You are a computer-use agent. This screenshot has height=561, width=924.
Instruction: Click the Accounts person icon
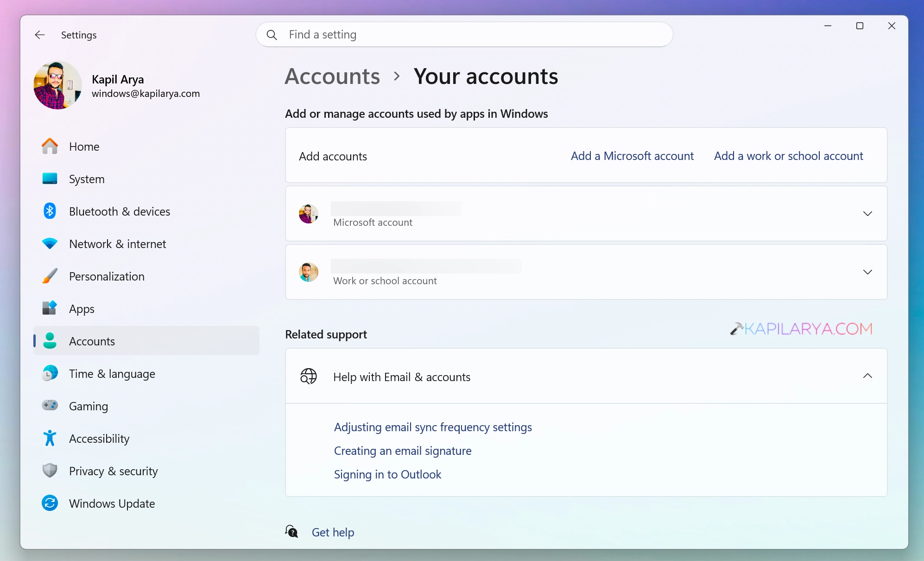click(50, 341)
